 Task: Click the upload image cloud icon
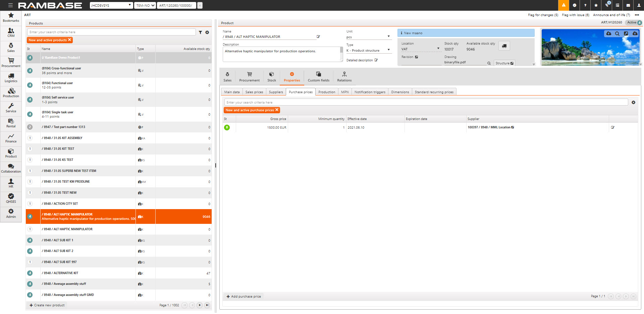click(x=608, y=34)
